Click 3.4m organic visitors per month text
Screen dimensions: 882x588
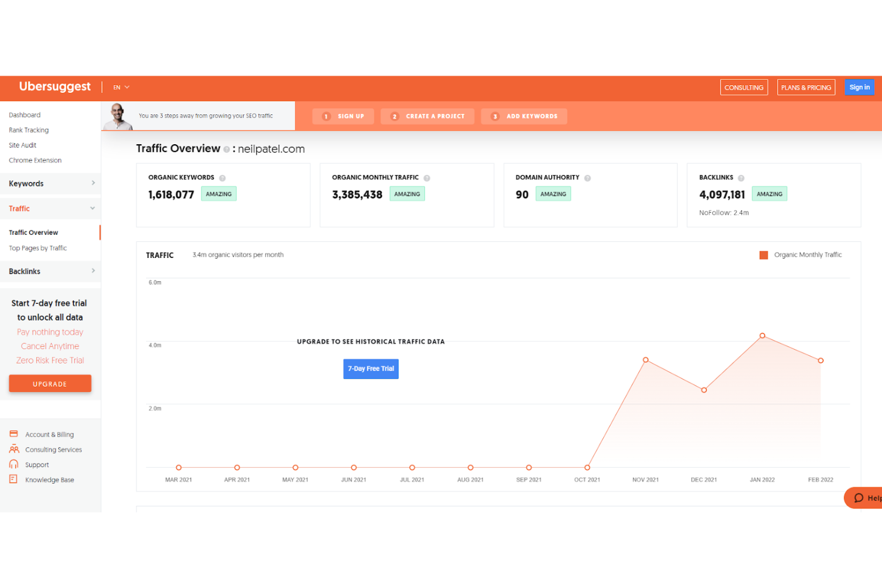pos(238,255)
